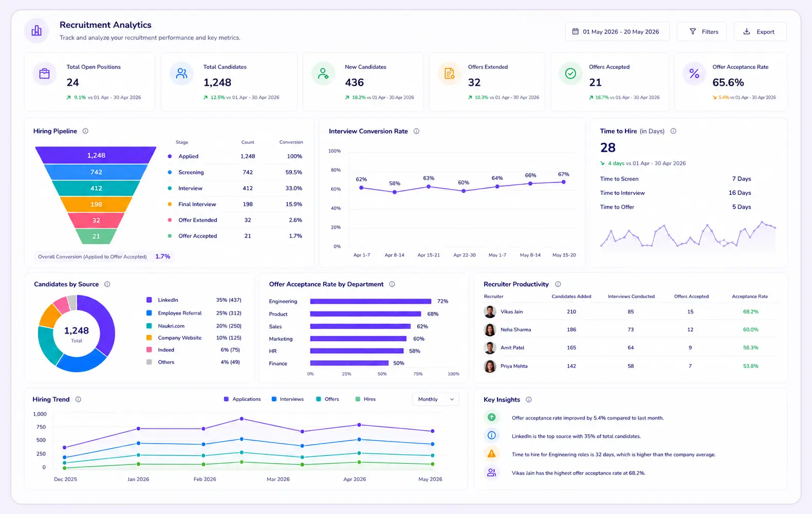Click Acceptance Rate column header
The width and height of the screenshot is (812, 514).
(x=750, y=297)
